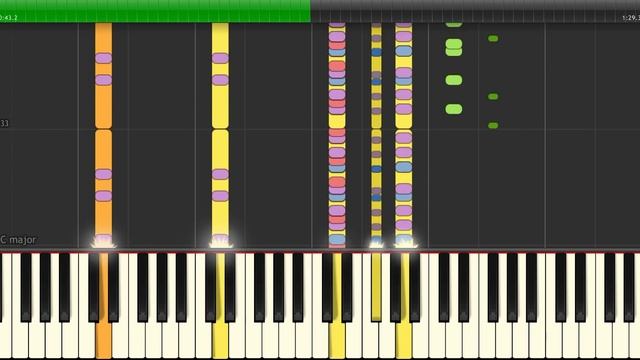Play the orange highlighted D piano key
This screenshot has height=360, width=640.
104,306
